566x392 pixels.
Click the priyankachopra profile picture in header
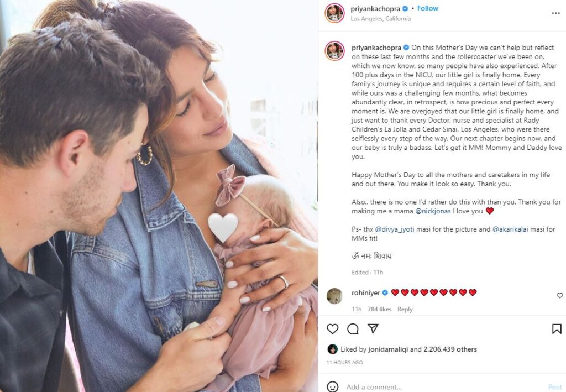[335, 13]
